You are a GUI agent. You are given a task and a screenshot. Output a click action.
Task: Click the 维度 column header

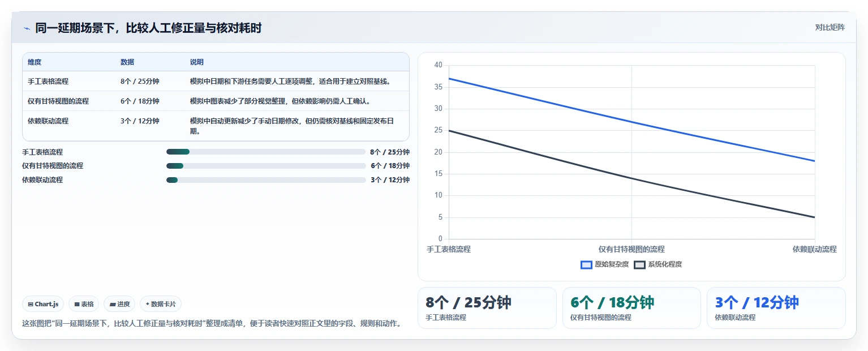(x=35, y=62)
